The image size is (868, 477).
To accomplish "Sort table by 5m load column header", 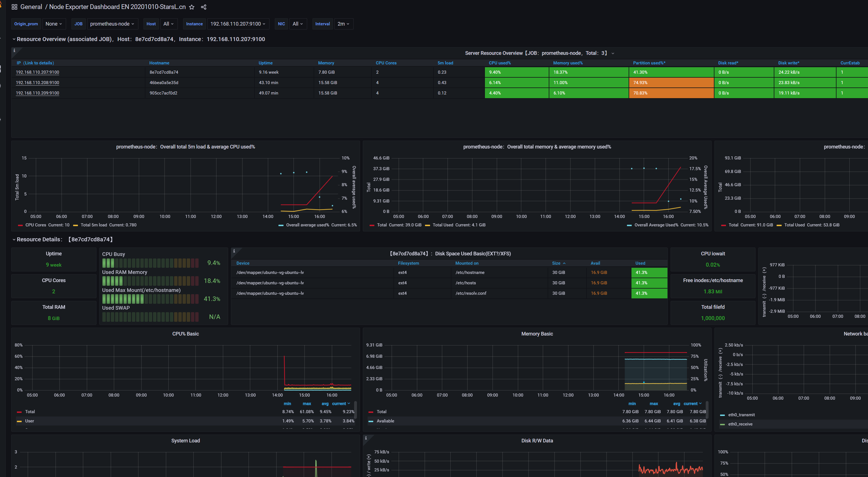I will click(x=445, y=63).
